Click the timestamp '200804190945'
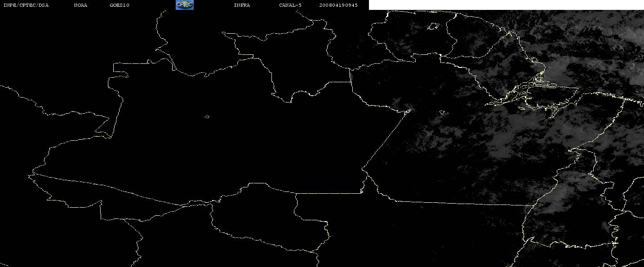 pyautogui.click(x=338, y=5)
